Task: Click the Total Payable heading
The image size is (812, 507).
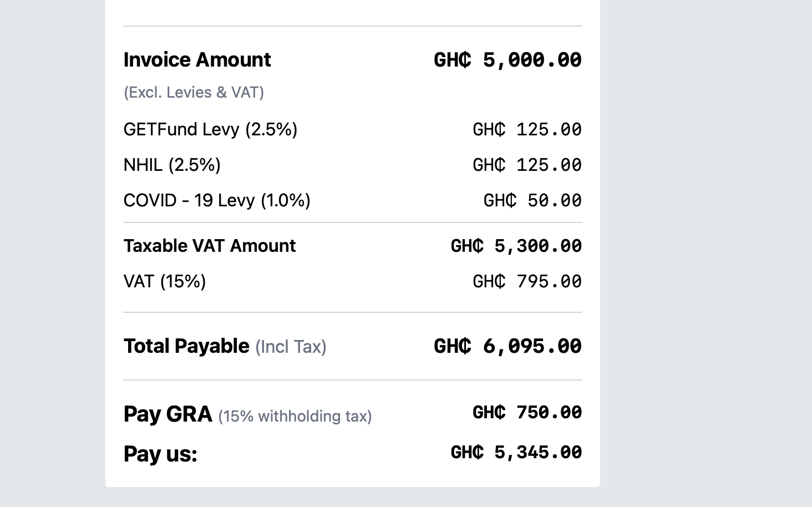Action: click(x=186, y=346)
